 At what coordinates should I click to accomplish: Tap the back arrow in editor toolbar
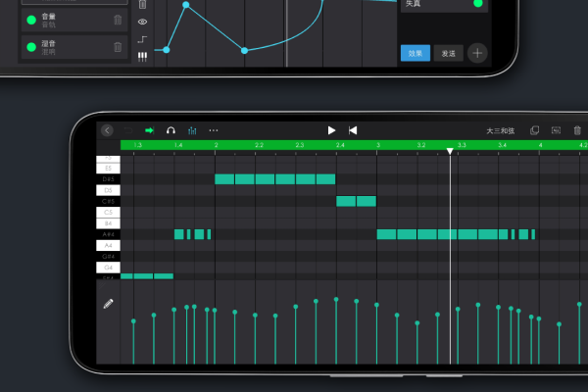click(107, 130)
